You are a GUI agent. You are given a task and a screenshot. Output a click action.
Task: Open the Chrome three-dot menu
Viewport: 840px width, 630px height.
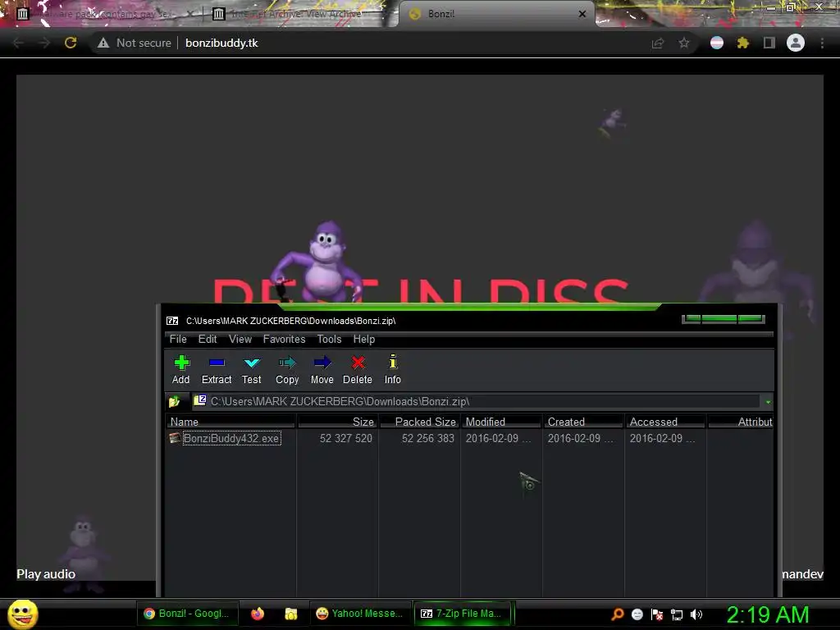(x=822, y=43)
